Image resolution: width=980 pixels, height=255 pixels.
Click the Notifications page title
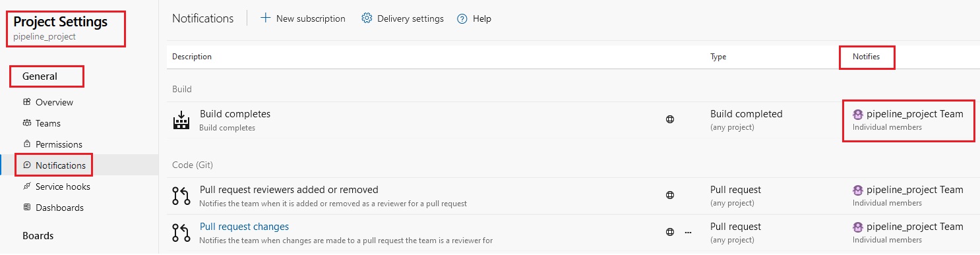[203, 18]
